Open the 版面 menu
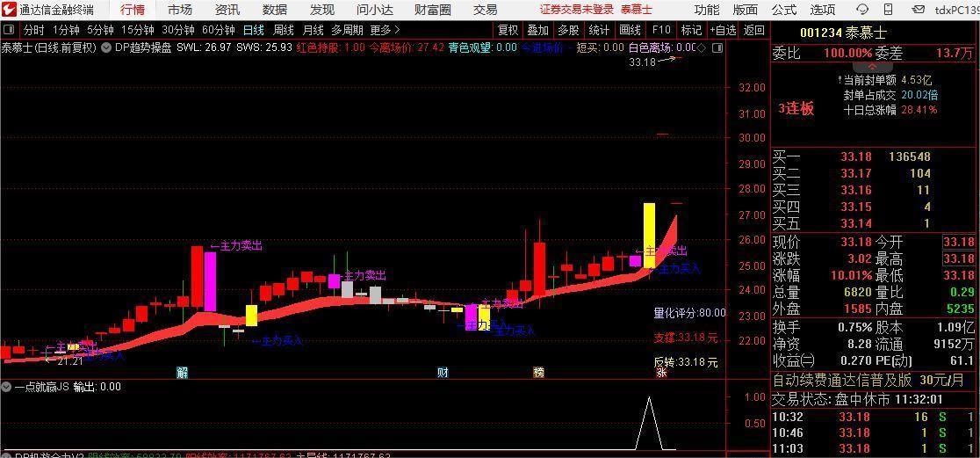The image size is (980, 458). pos(745,10)
